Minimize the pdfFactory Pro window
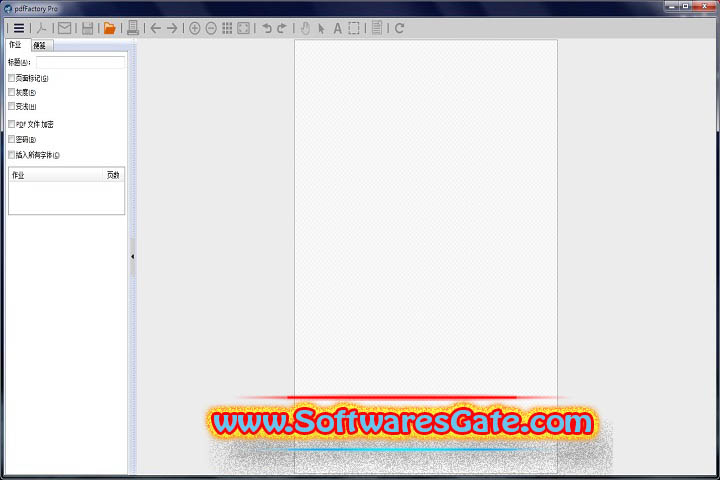This screenshot has width=720, height=480. coord(672,6)
